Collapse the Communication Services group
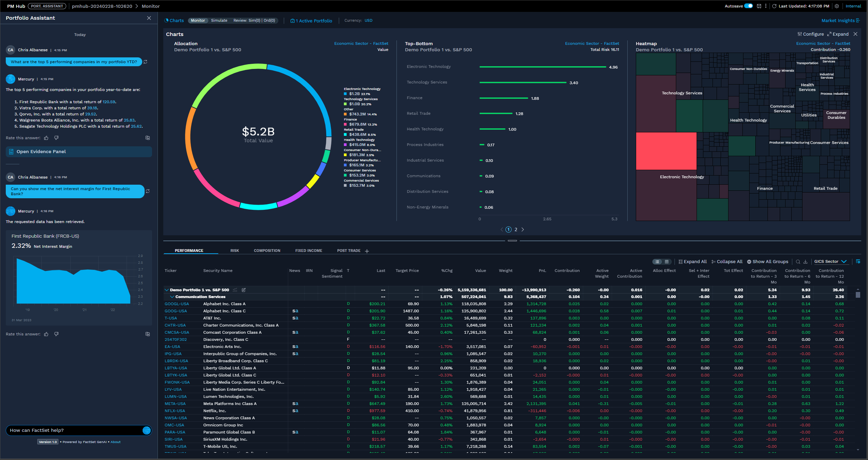868x460 pixels. click(172, 297)
